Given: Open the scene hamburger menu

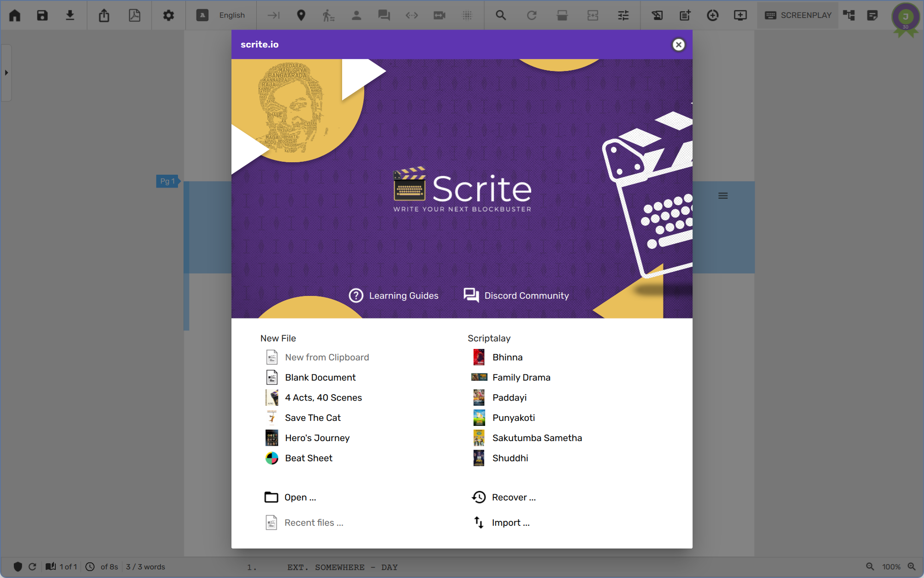Looking at the screenshot, I should point(723,196).
